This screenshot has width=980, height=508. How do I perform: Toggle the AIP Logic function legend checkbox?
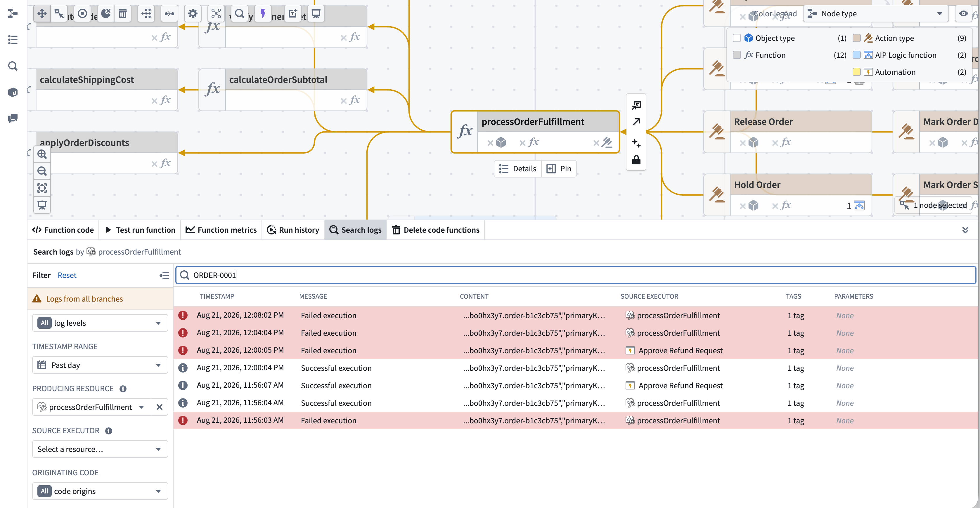point(857,55)
